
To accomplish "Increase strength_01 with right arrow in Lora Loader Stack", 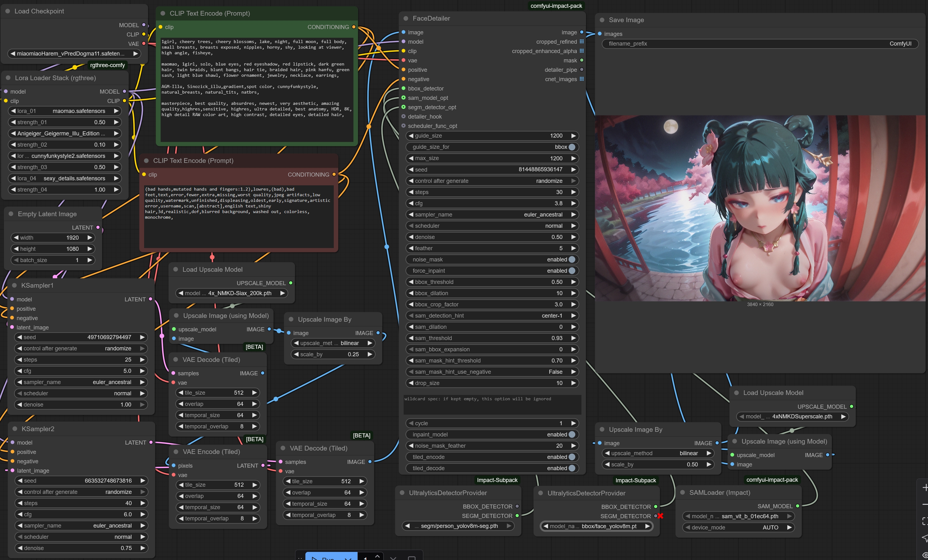I will (116, 122).
